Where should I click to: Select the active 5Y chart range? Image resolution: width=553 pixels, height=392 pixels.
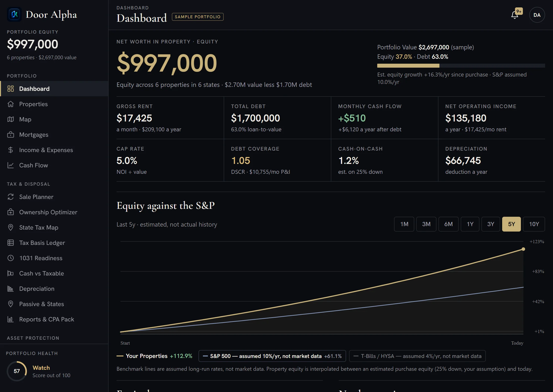coord(512,224)
